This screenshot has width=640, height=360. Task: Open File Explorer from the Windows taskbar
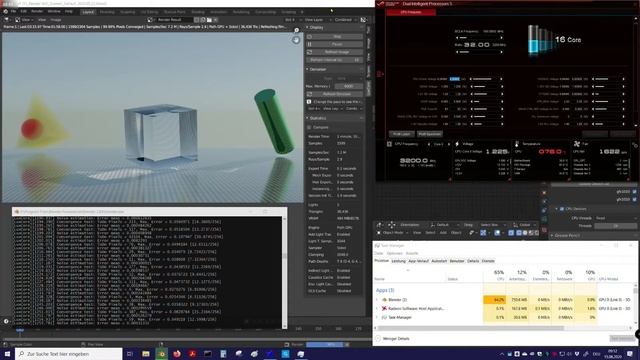(x=146, y=354)
